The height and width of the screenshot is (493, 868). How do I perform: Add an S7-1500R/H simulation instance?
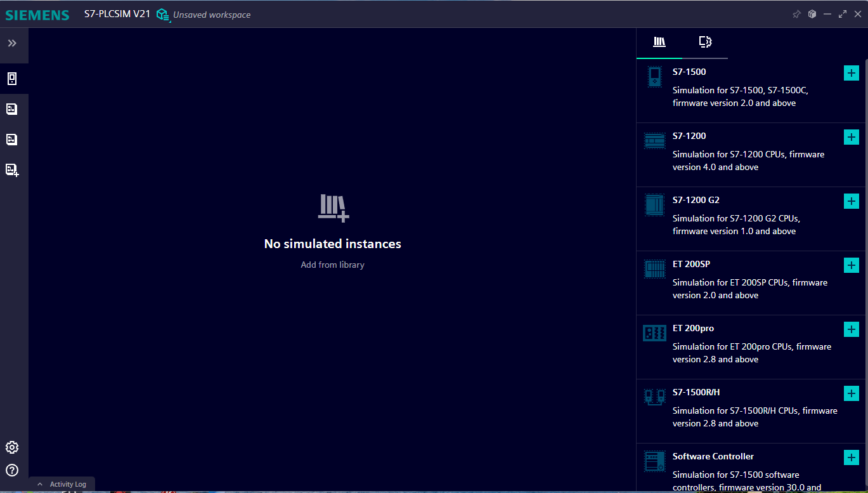(x=851, y=393)
